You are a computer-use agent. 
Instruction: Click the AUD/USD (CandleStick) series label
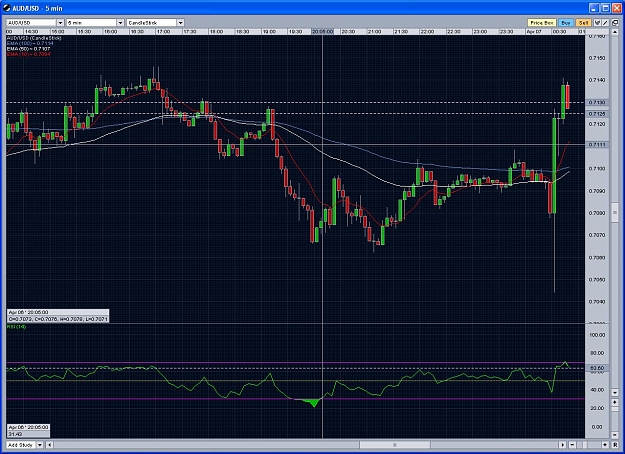click(34, 38)
